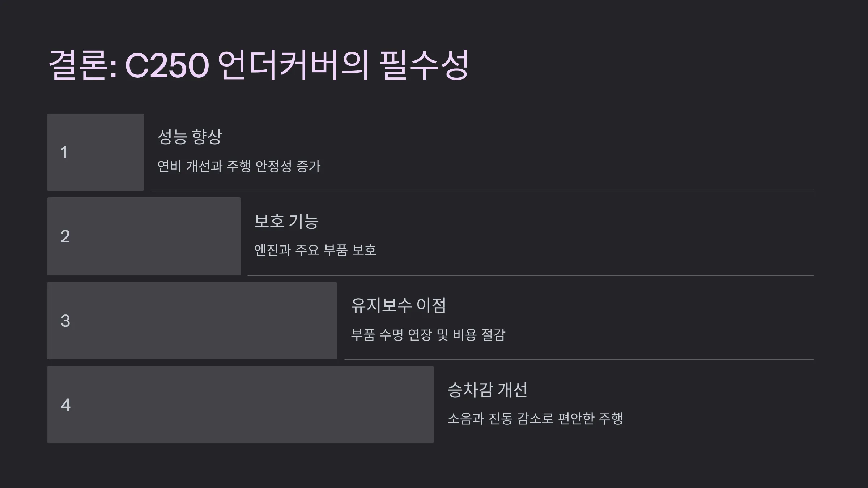Image resolution: width=868 pixels, height=488 pixels.
Task: Click the numbered block labeled 2
Action: point(144,236)
